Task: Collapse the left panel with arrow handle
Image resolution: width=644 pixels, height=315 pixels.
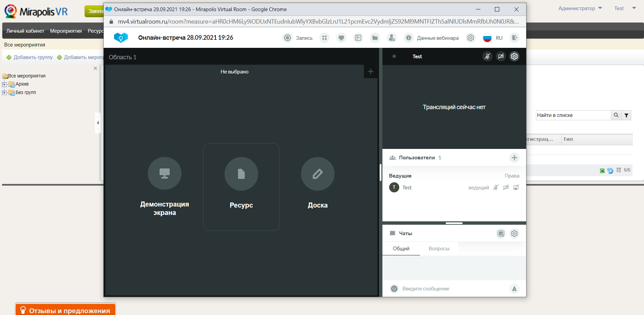Action: [98, 123]
